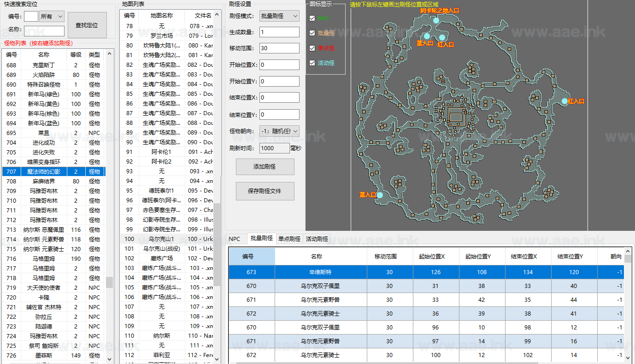Toggle the 单点怪 checkbox off
The width and height of the screenshot is (635, 364).
click(x=311, y=48)
